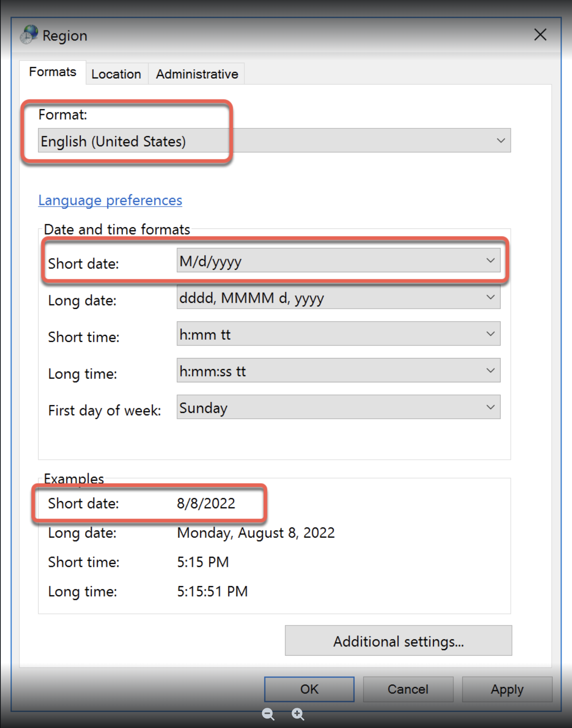This screenshot has width=572, height=728.
Task: Click the Examples group heading
Action: (x=74, y=479)
